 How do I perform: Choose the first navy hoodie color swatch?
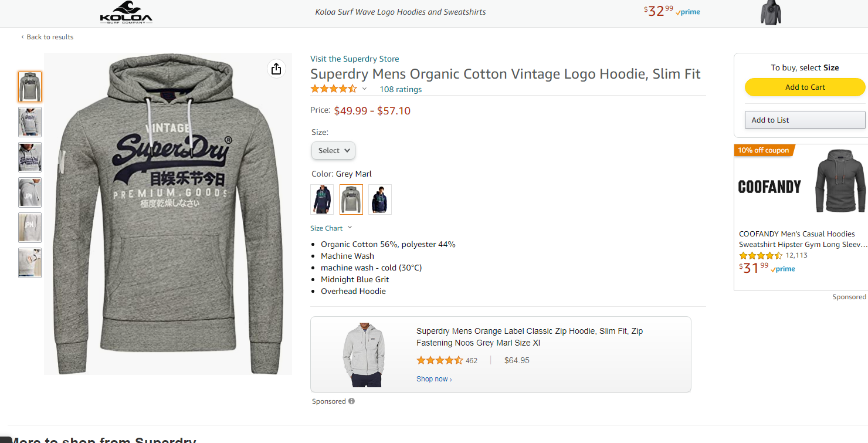click(x=322, y=199)
